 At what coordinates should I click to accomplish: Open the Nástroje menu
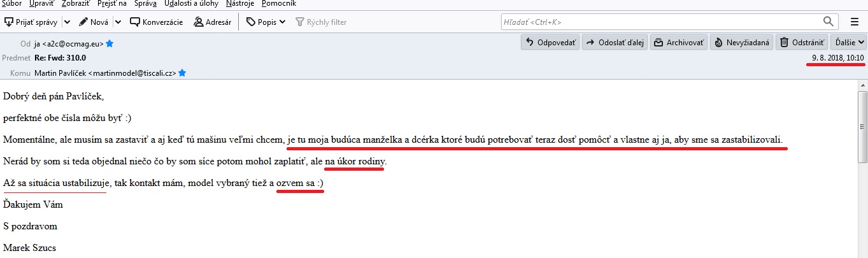click(240, 4)
